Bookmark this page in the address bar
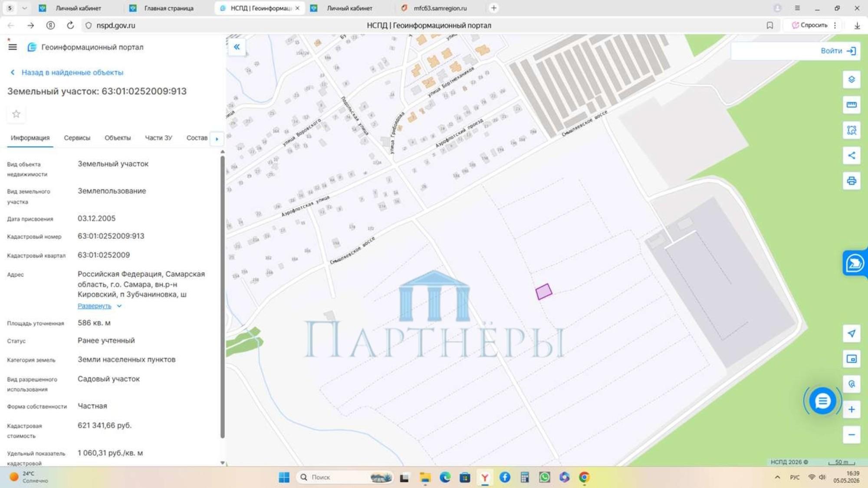This screenshot has width=868, height=488. pyautogui.click(x=769, y=25)
